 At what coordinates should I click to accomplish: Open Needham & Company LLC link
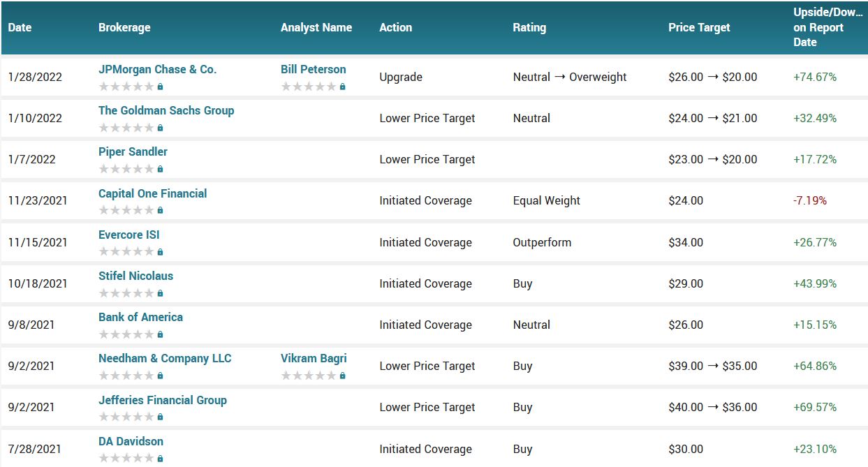(x=165, y=358)
